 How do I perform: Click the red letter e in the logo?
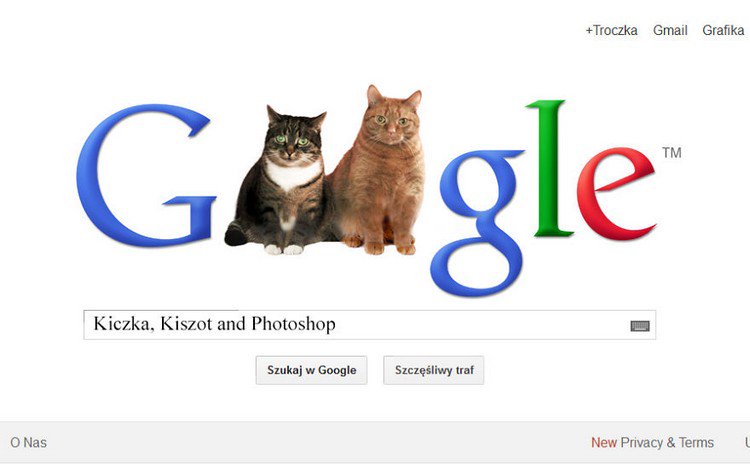pyautogui.click(x=617, y=194)
